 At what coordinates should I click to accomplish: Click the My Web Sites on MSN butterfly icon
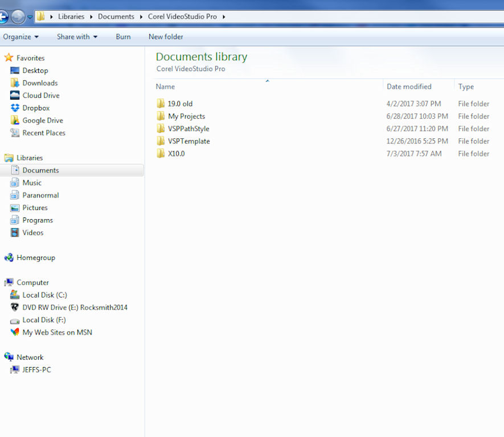tap(15, 332)
